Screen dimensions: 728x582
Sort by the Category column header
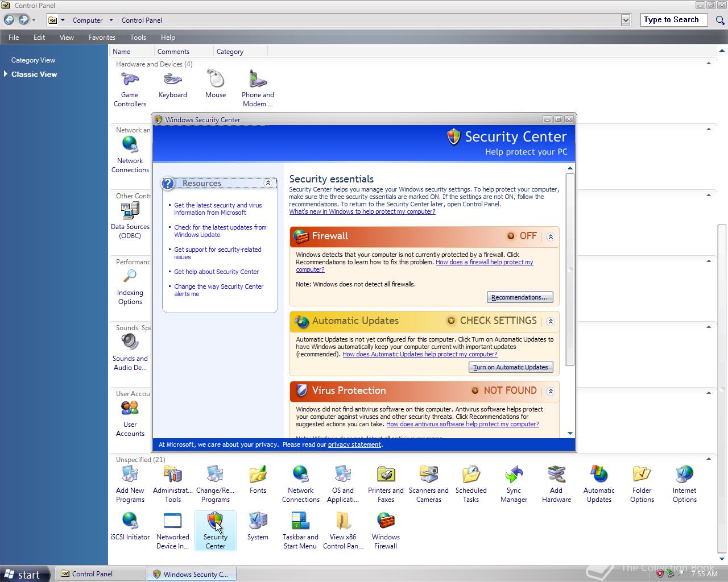(240, 51)
